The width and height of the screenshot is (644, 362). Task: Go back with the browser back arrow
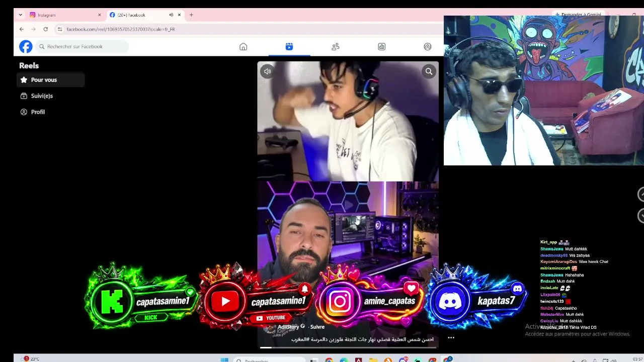(x=22, y=29)
